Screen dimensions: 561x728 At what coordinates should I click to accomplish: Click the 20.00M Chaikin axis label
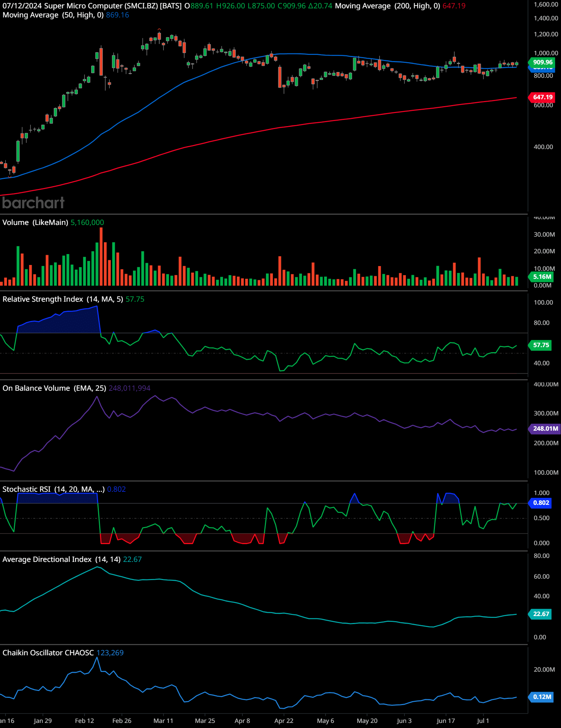pos(544,669)
